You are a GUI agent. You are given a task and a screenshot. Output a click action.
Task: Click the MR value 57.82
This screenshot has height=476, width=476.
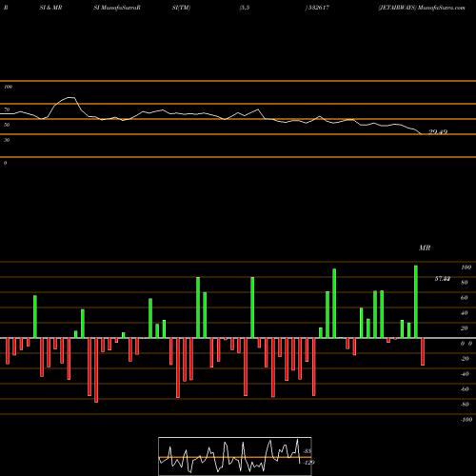click(x=443, y=279)
